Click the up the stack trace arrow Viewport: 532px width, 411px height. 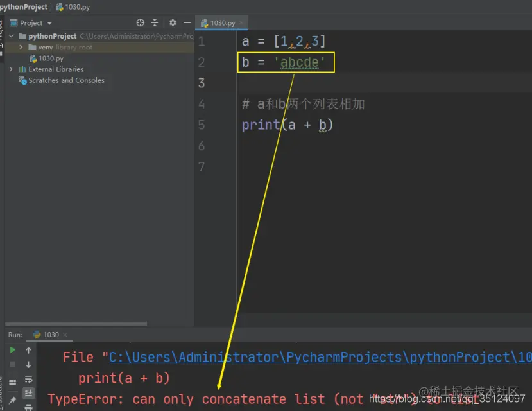(28, 350)
